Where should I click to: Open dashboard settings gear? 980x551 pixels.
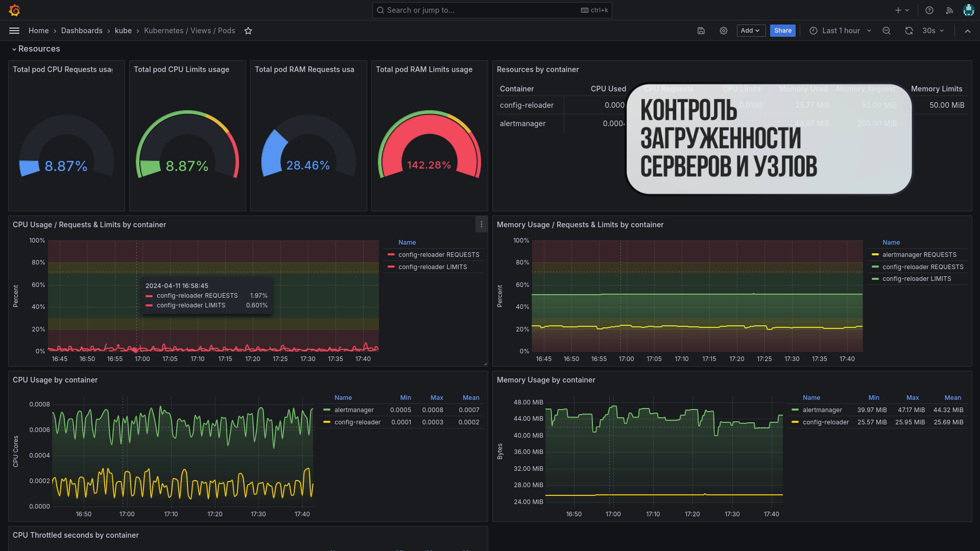[724, 31]
